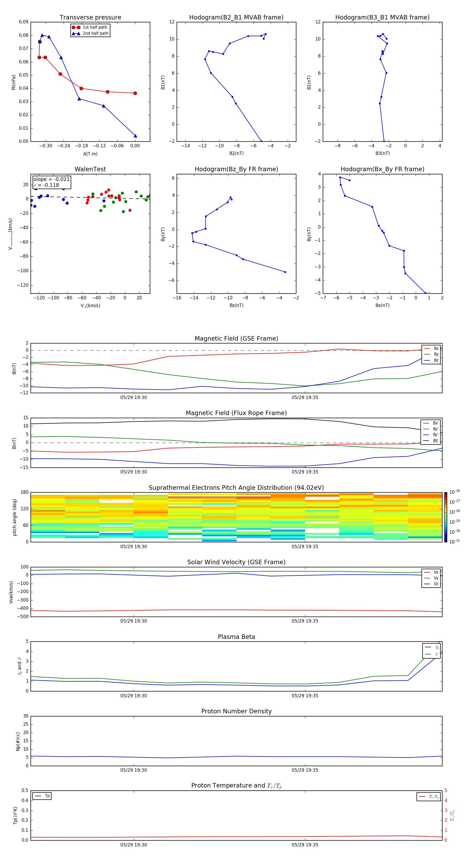Image resolution: width=473 pixels, height=868 pixels.
Task: Click the 'Proton Temperature and Te/Tp' title
Action: coord(236,786)
